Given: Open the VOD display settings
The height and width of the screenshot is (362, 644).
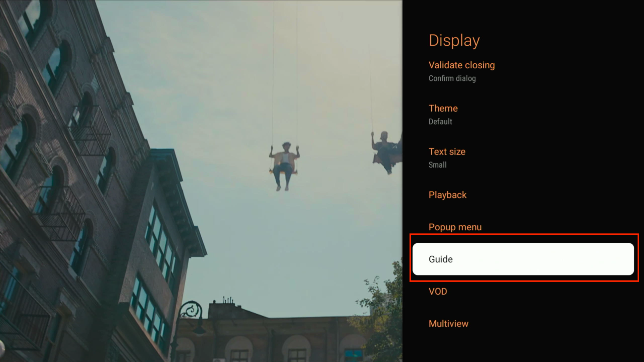Looking at the screenshot, I should point(438,292).
